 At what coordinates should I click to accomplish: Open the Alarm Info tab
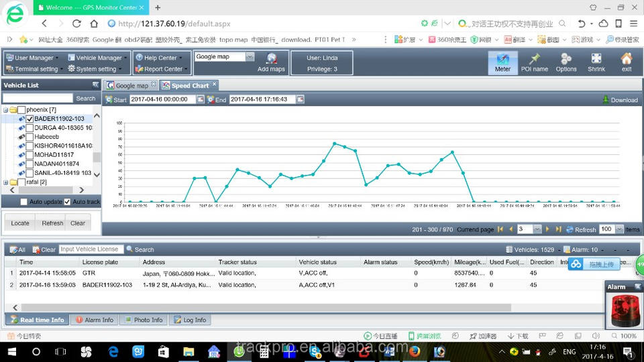[x=94, y=320]
